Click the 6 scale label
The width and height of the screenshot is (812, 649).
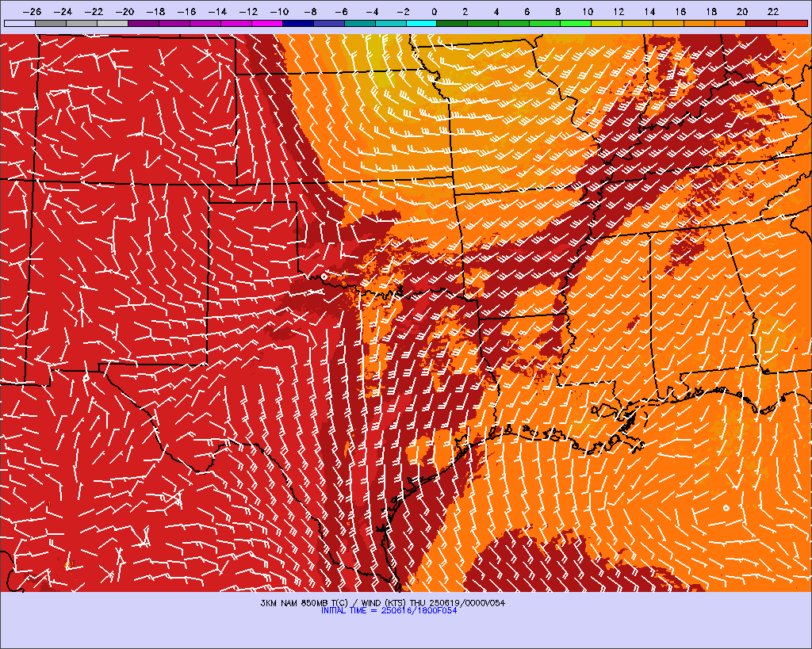[x=527, y=11]
